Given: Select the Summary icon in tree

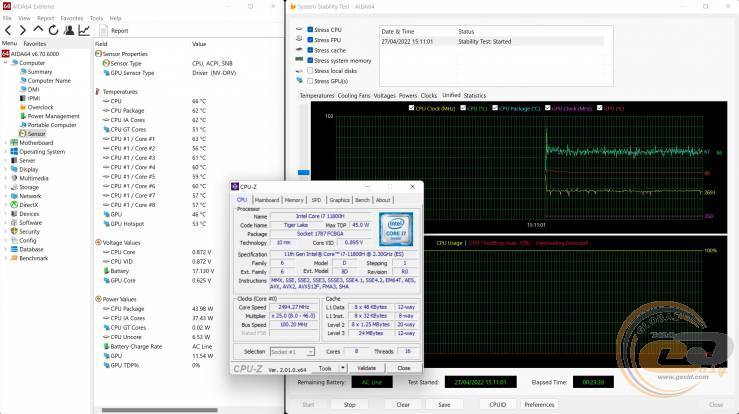Looking at the screenshot, I should point(22,72).
